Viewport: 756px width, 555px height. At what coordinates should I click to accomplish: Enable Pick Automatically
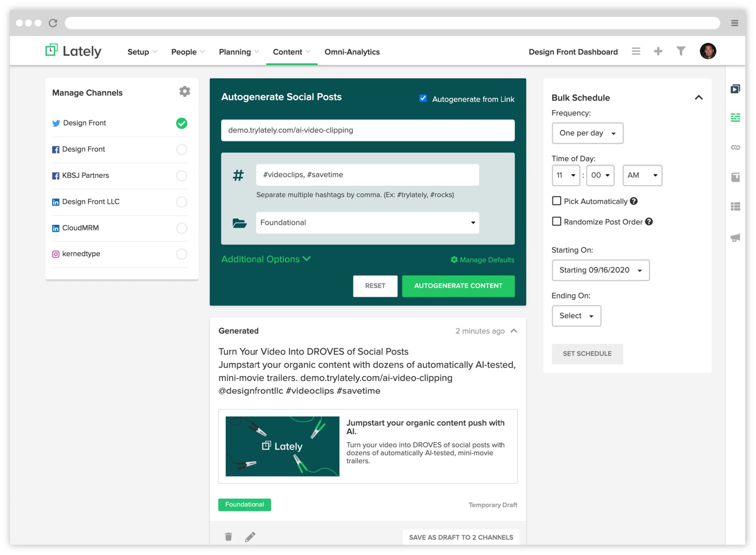point(556,201)
